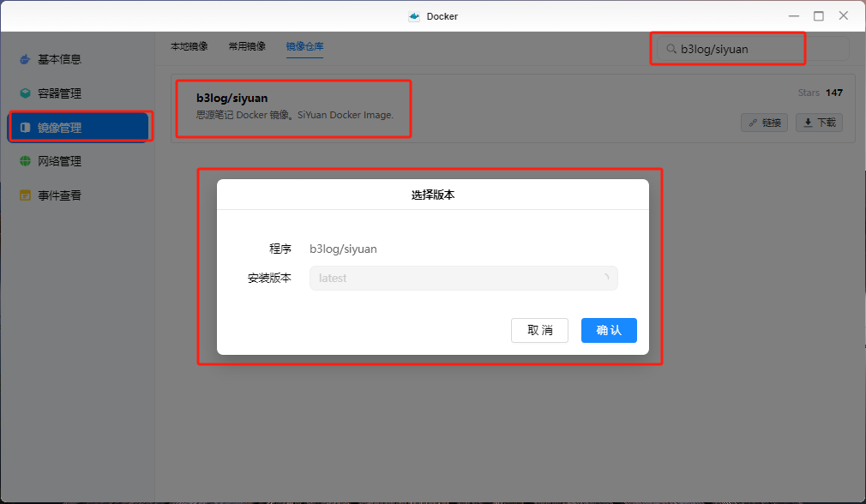Click the chain-link icon on the 链接 button
The image size is (866, 504).
(x=755, y=123)
